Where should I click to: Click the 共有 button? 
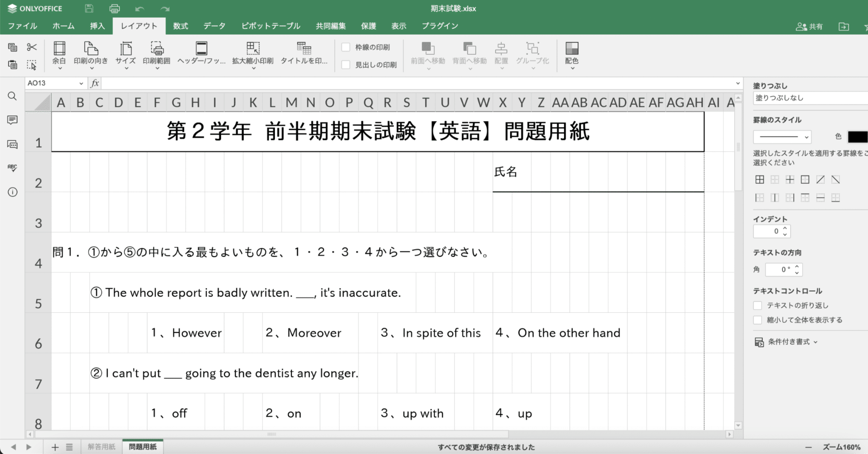[x=809, y=26]
